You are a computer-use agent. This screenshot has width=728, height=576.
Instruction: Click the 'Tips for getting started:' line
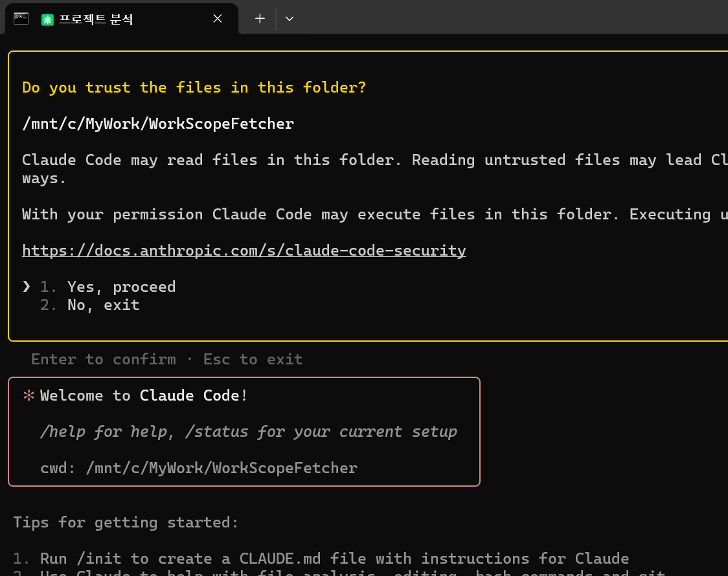tap(126, 523)
